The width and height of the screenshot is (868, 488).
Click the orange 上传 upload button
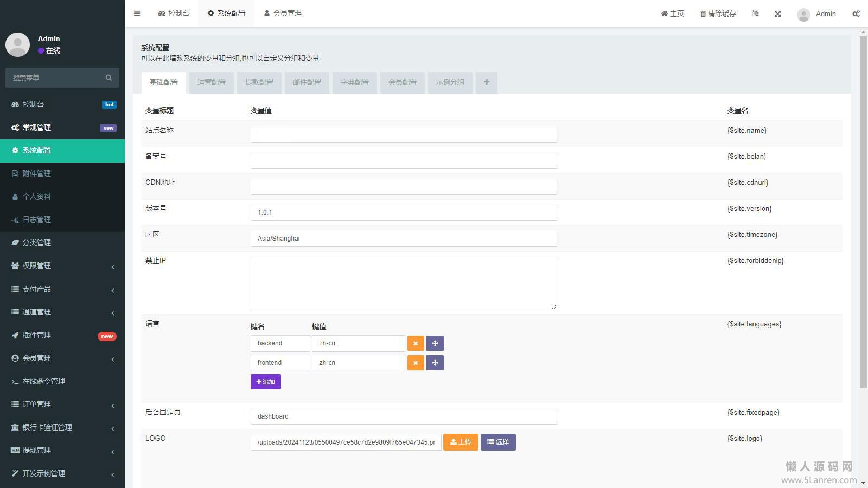[460, 442]
